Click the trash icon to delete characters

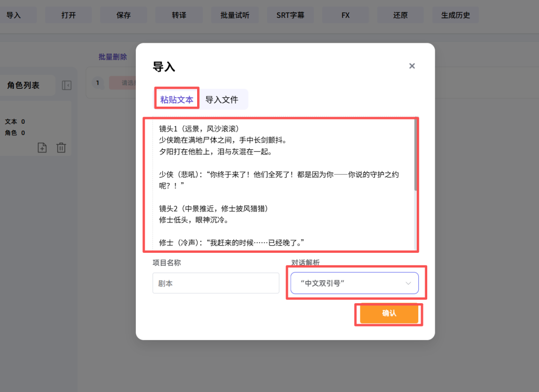pos(61,148)
